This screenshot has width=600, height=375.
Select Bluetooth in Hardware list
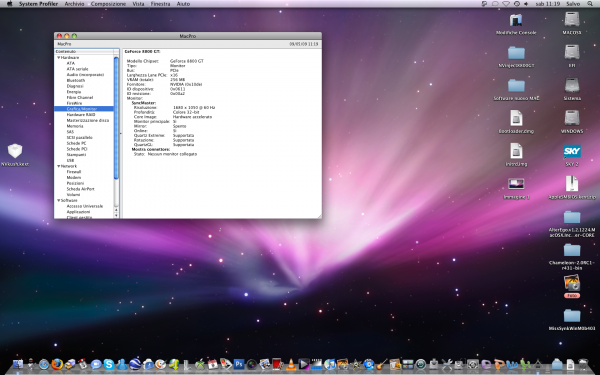click(76, 80)
